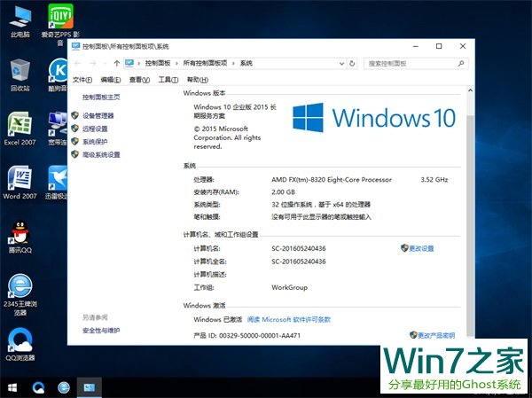
Task: Open the 回收站 recycle bin icon
Action: click(x=20, y=75)
